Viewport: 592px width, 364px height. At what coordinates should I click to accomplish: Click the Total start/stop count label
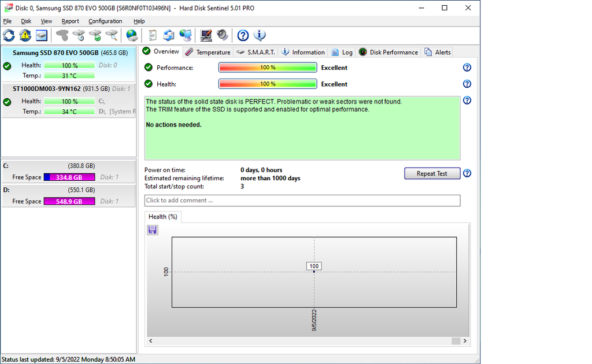coord(174,187)
